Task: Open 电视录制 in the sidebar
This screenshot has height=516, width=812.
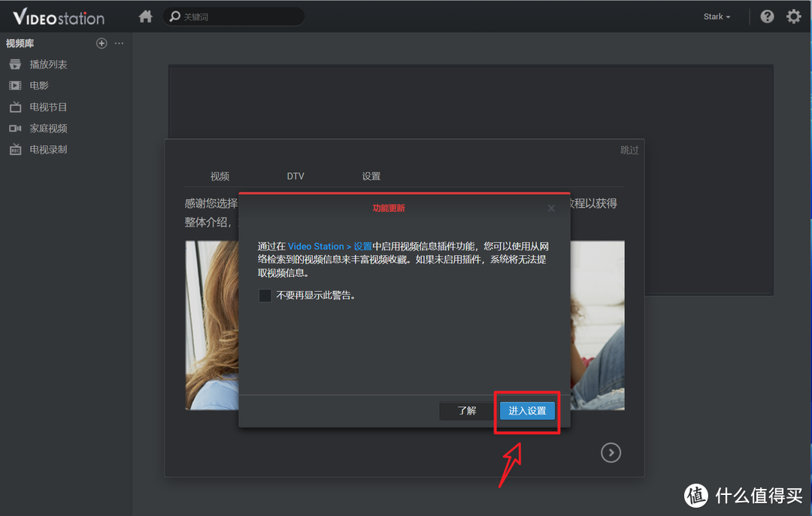Action: point(48,150)
